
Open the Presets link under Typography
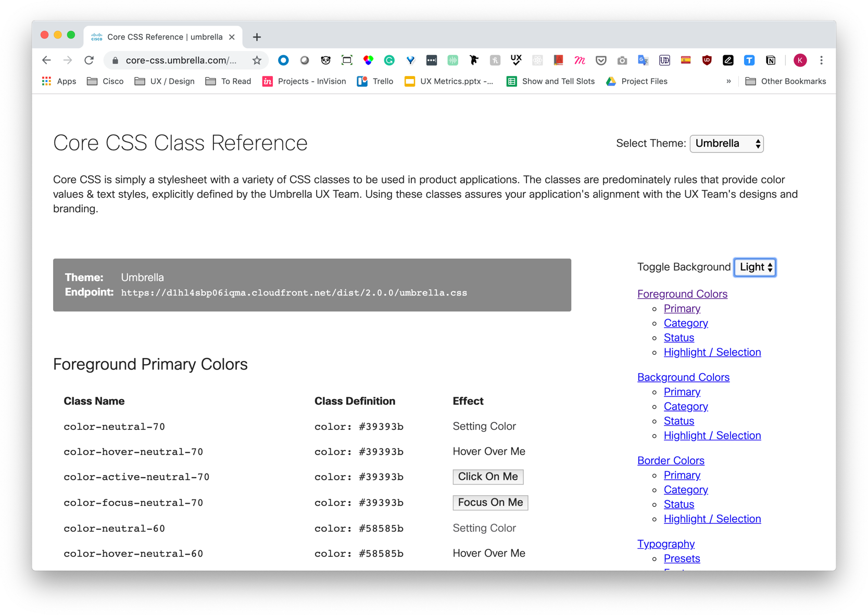(682, 558)
